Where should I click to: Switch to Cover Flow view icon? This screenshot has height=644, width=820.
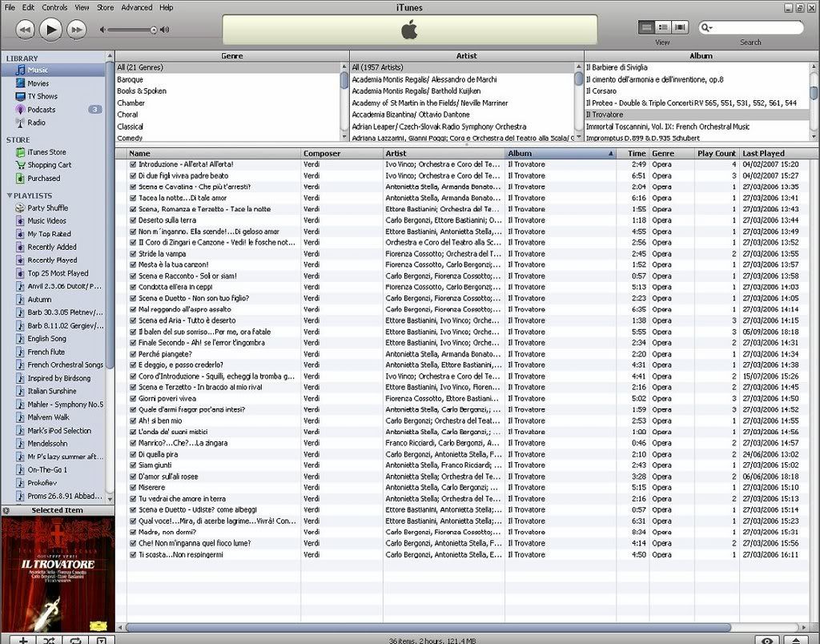pos(680,27)
